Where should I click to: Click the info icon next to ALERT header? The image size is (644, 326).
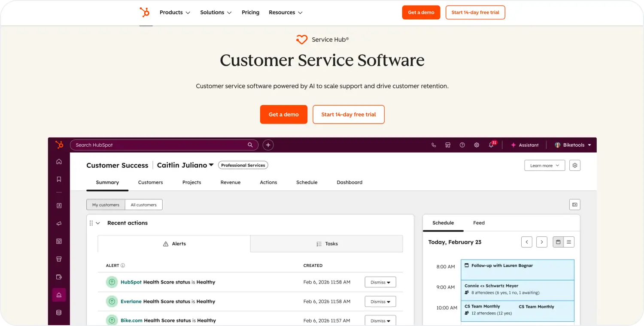[x=123, y=266]
